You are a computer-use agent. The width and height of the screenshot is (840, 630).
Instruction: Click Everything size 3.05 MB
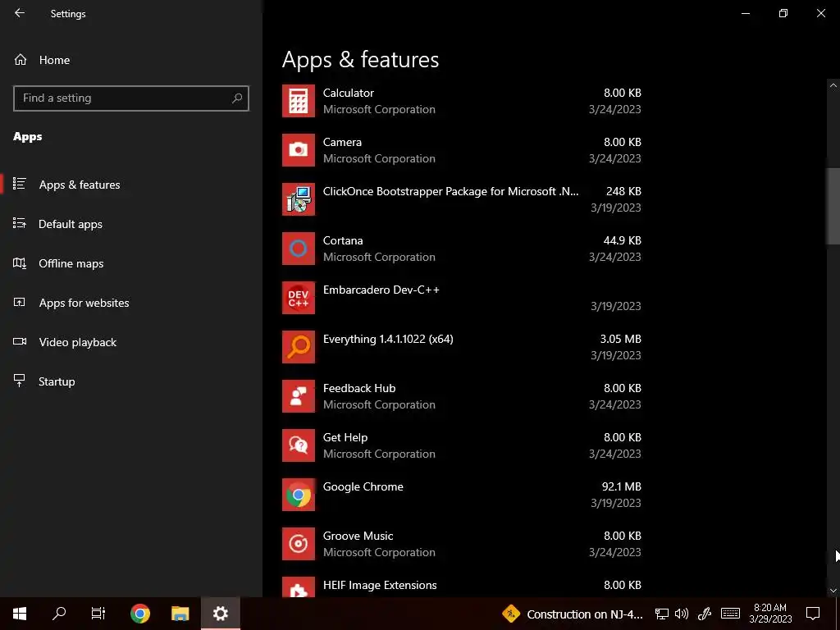coord(620,339)
